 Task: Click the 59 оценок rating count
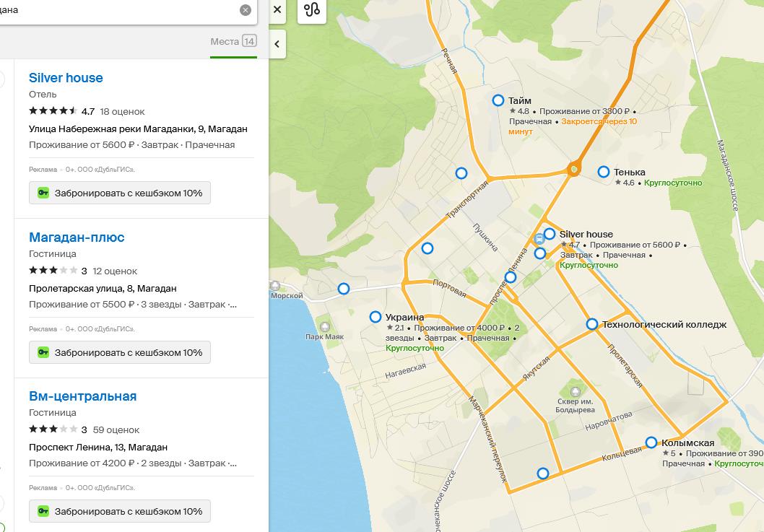coord(116,429)
